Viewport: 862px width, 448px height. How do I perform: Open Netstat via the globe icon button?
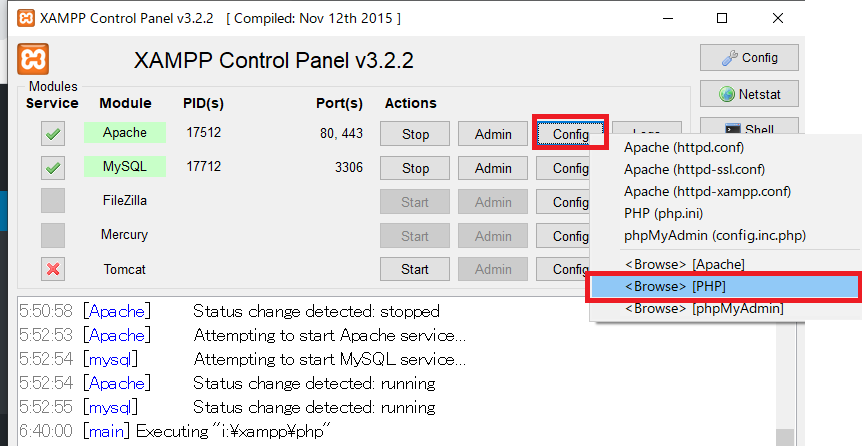coord(748,95)
